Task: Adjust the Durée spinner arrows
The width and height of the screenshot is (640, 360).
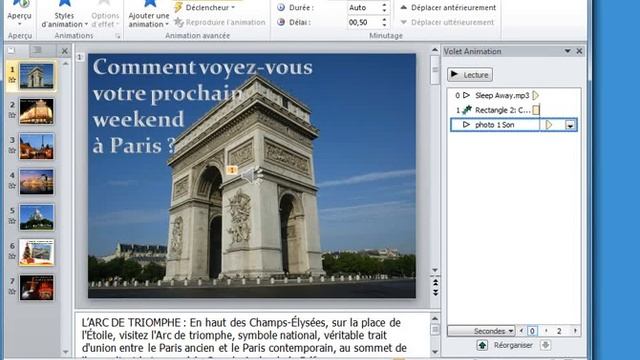Action: tap(384, 7)
